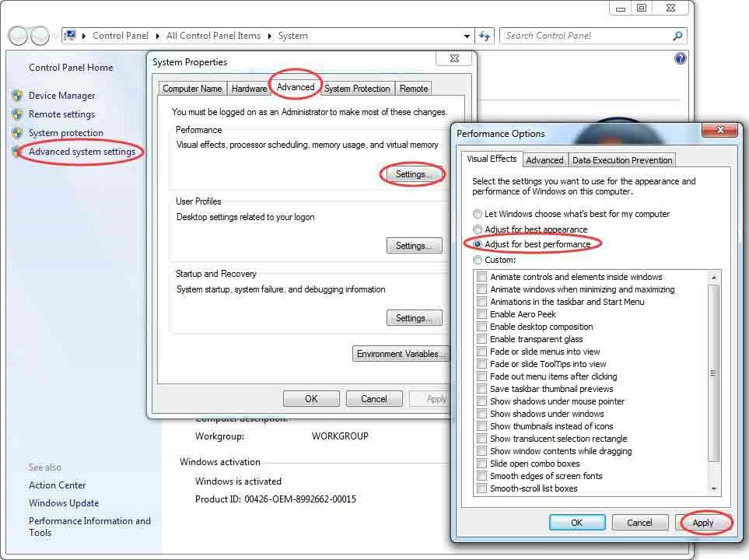The width and height of the screenshot is (749, 560).
Task: Switch to Data Execution Prevention tab
Action: (x=622, y=160)
